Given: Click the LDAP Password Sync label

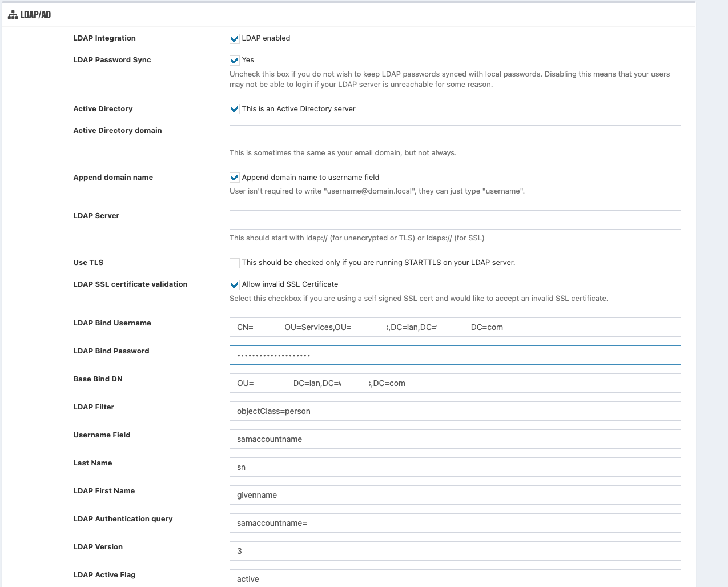Looking at the screenshot, I should [112, 60].
